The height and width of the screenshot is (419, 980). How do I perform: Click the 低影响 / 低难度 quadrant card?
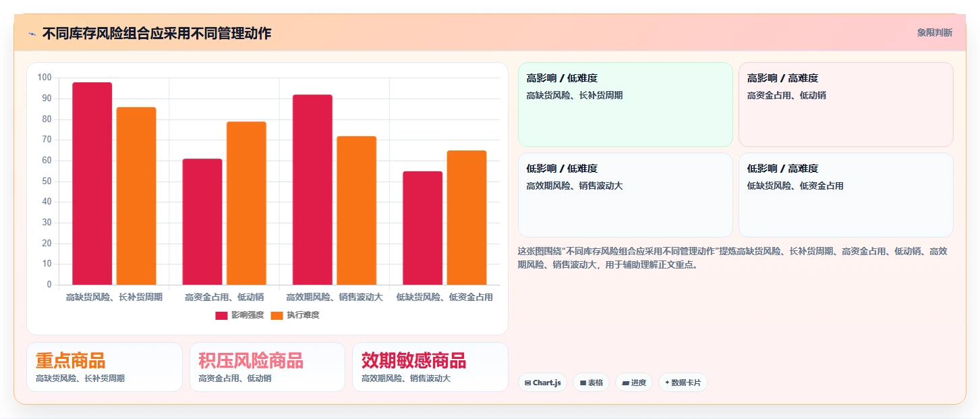pyautogui.click(x=625, y=195)
